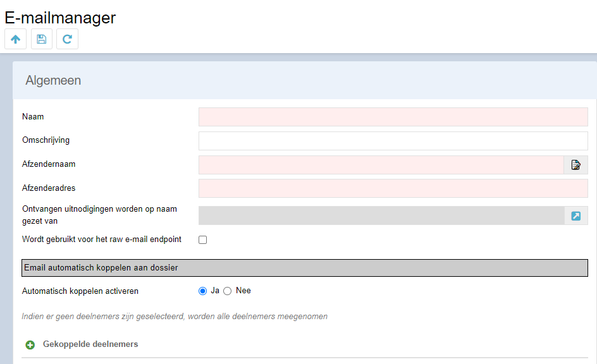
Task: Click the up arrow back icon
Action: click(x=16, y=39)
